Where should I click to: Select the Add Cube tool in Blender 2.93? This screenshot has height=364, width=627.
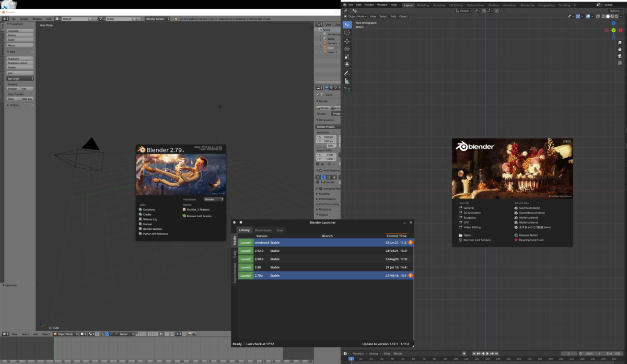(x=347, y=90)
